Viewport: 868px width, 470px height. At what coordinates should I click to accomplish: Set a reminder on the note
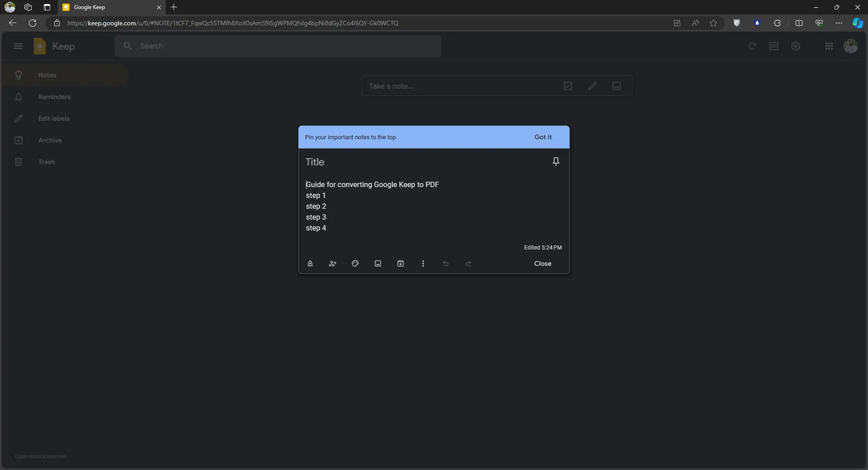click(311, 263)
